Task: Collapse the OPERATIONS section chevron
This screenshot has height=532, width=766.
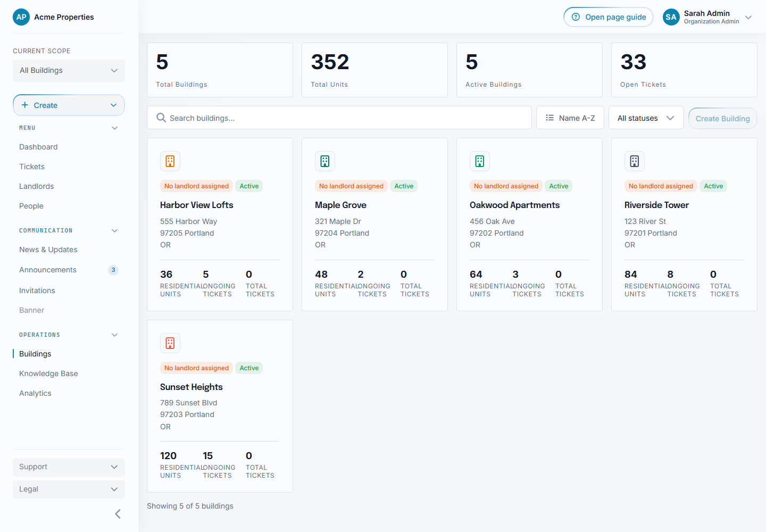Action: coord(114,335)
